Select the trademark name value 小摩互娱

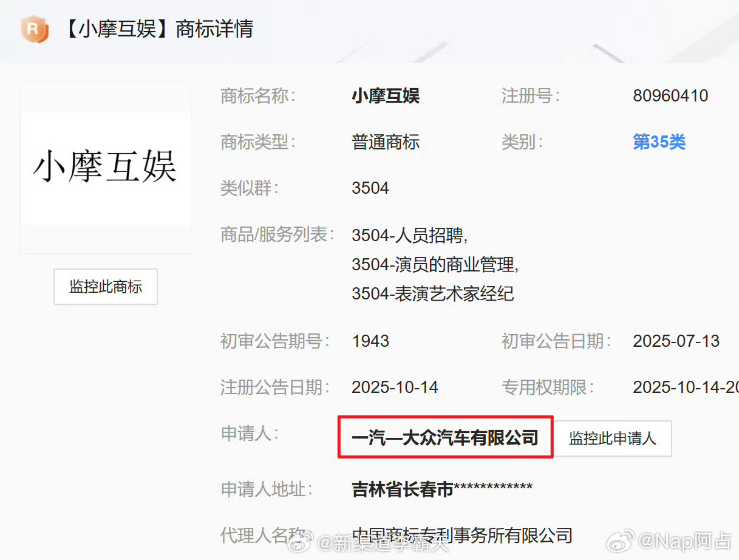pyautogui.click(x=386, y=96)
